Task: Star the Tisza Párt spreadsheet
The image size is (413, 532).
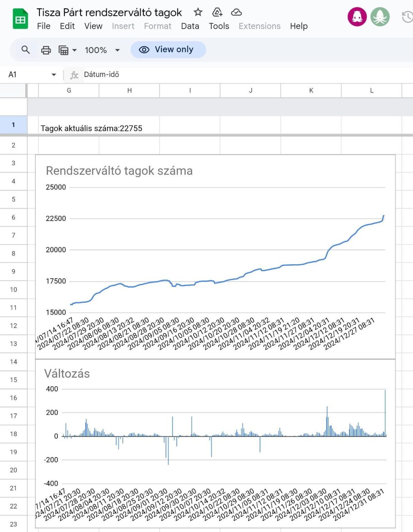Action: click(198, 12)
